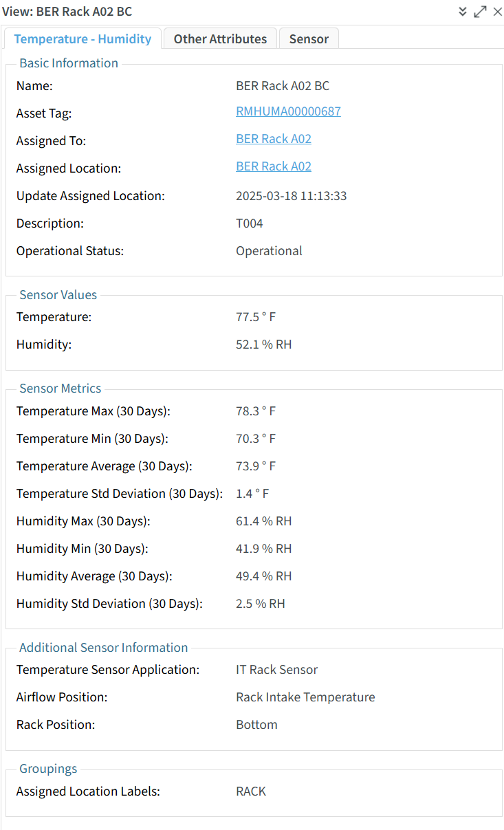This screenshot has height=830, width=504.
Task: Click the Rack Intake Temperature value
Action: pos(305,697)
